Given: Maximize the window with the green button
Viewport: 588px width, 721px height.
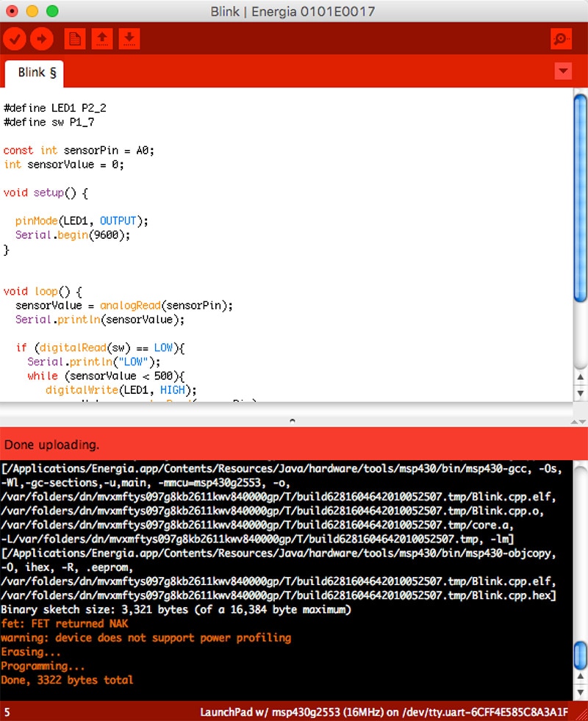Looking at the screenshot, I should [x=51, y=11].
